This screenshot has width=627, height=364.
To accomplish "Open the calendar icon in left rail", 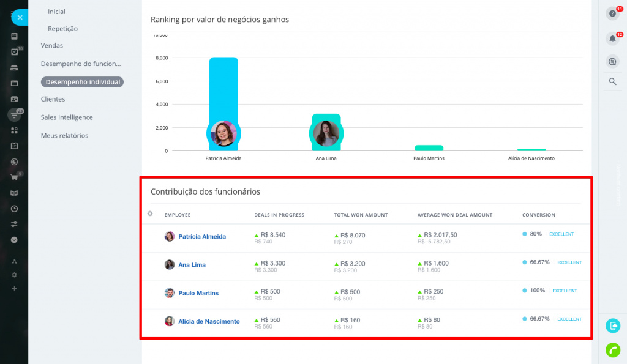I will pos(15,146).
